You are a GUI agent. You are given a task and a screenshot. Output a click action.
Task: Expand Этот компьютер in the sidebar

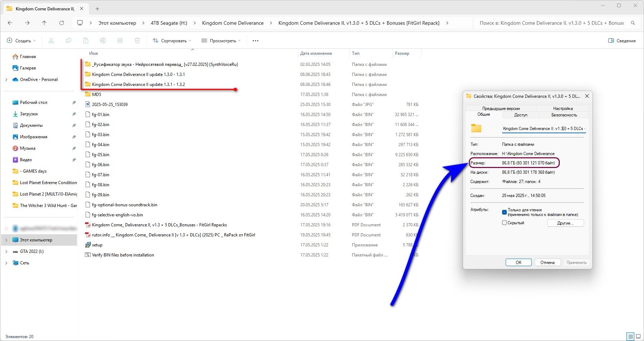6,240
